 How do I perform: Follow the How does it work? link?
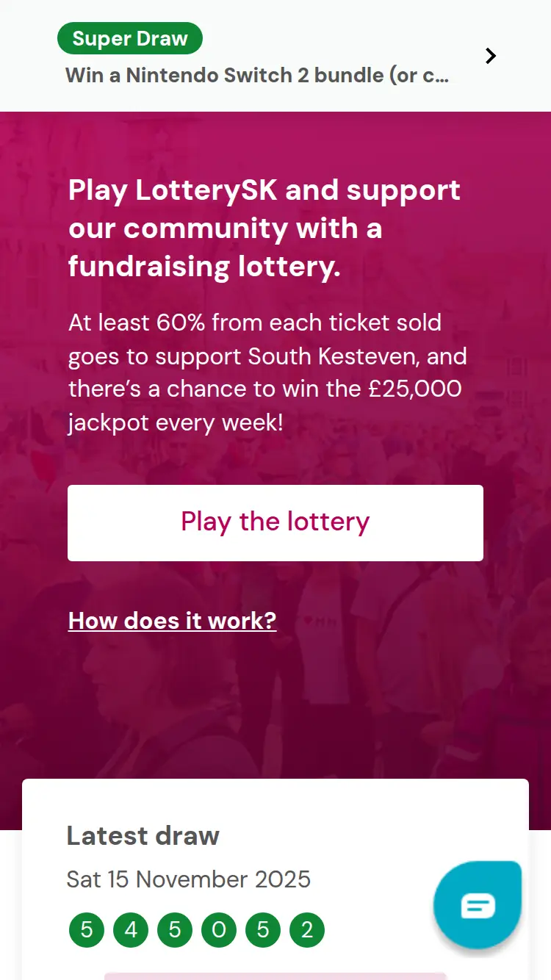coord(172,620)
